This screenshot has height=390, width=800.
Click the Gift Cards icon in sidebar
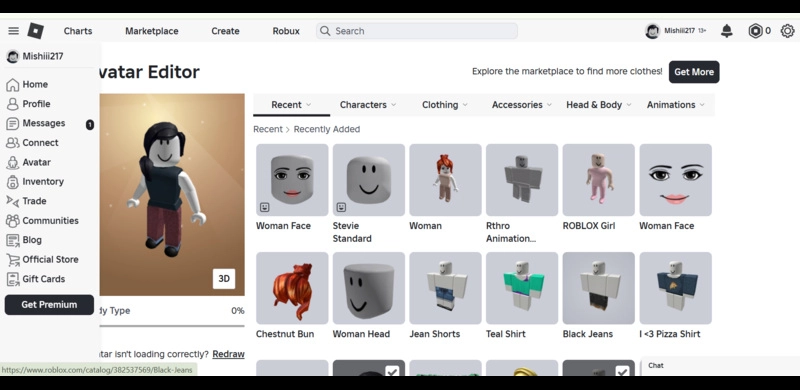tap(13, 279)
